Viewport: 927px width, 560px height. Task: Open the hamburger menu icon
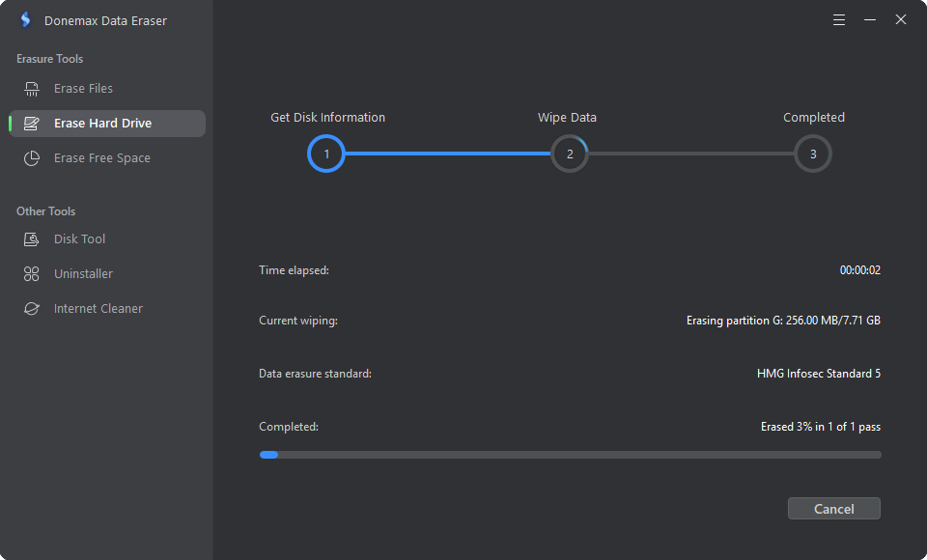(839, 20)
